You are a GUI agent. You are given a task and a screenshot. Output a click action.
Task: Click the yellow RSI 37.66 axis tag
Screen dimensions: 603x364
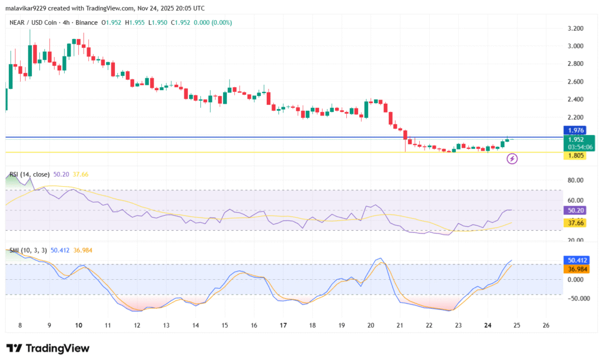tap(574, 223)
